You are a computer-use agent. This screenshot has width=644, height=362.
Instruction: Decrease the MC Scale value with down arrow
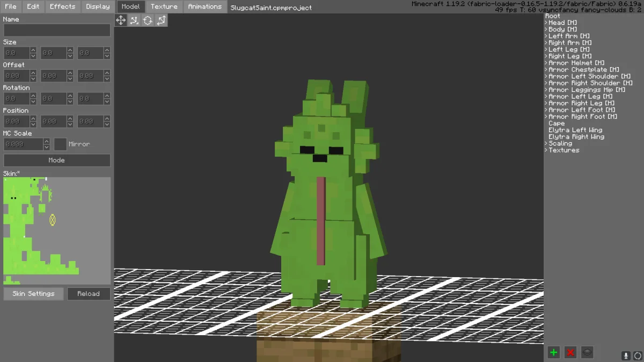[47, 147]
